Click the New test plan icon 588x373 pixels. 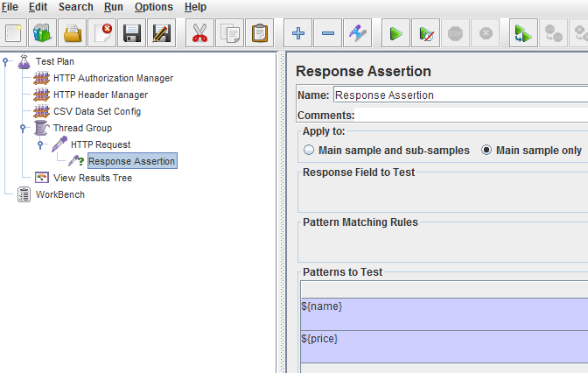point(14,34)
